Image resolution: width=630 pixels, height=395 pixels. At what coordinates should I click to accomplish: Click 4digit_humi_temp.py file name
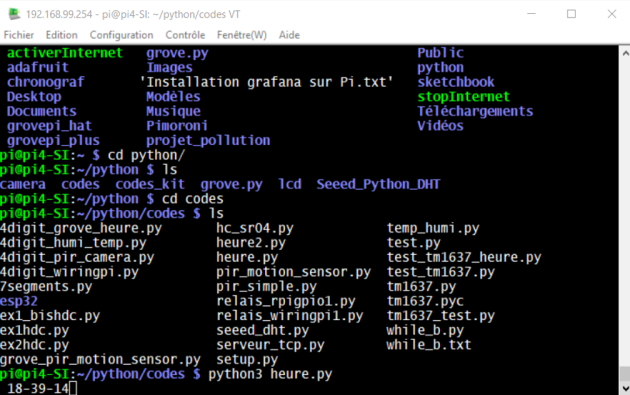[x=73, y=242]
